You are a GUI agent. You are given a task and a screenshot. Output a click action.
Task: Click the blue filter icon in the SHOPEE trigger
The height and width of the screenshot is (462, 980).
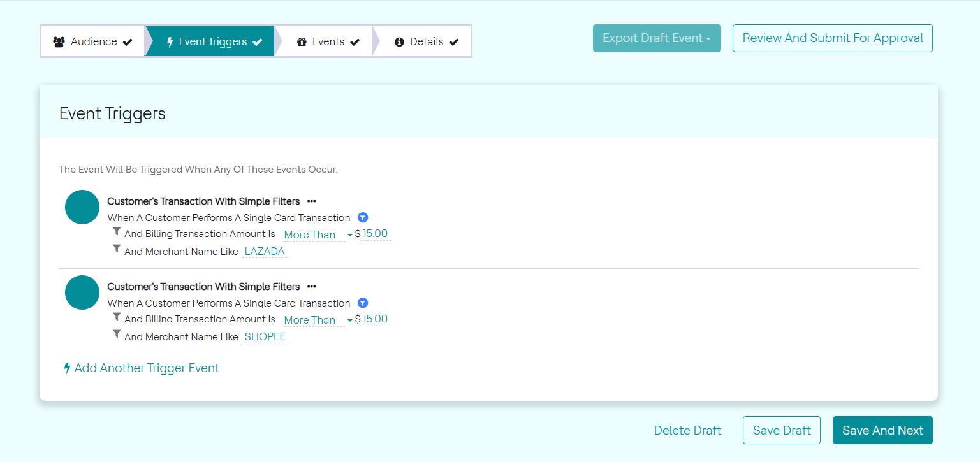point(363,303)
